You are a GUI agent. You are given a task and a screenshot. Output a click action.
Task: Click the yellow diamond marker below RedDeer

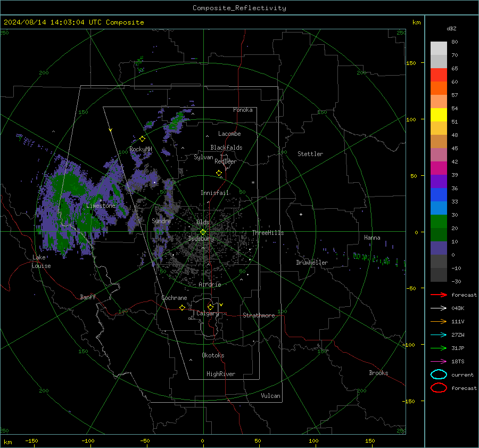219,173
